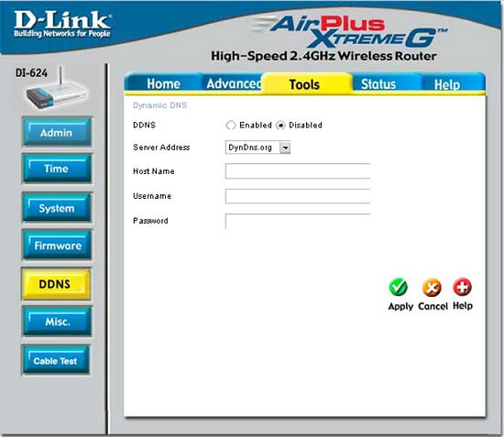Click the D-Link logo

pos(62,24)
